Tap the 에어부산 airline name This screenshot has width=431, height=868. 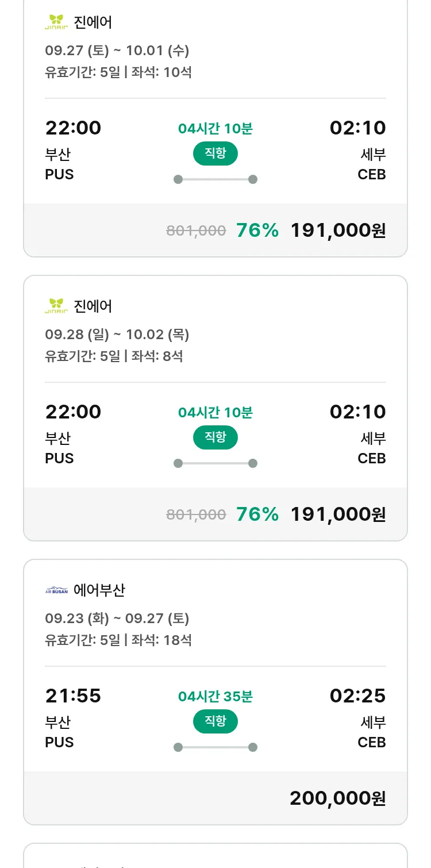[x=99, y=590]
